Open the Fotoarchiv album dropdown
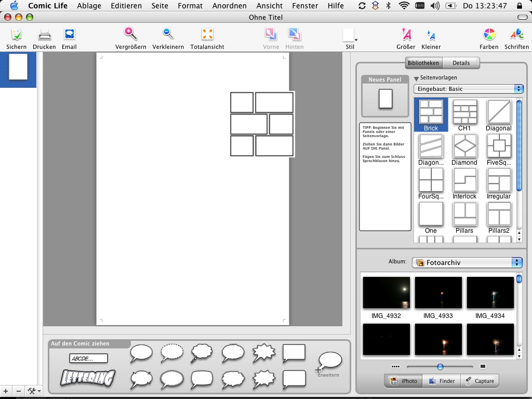Image resolution: width=532 pixels, height=399 pixels. point(467,262)
